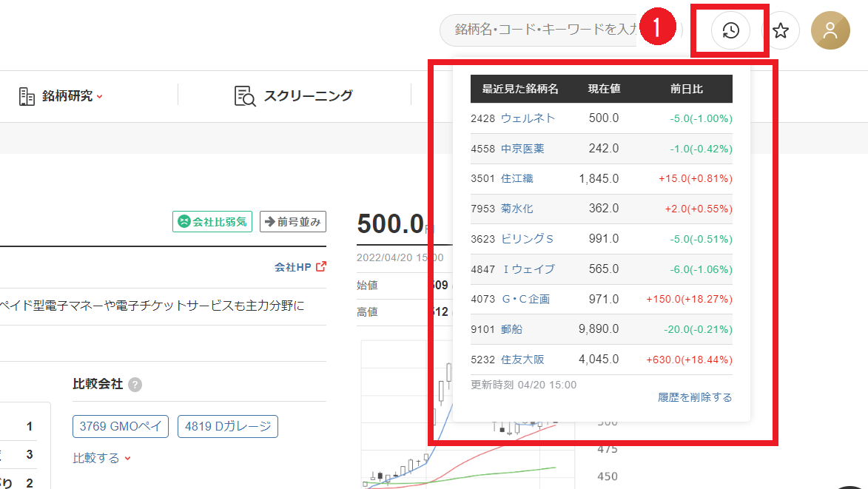Image resolution: width=868 pixels, height=489 pixels.
Task: Click the screening document-search icon
Action: (245, 95)
